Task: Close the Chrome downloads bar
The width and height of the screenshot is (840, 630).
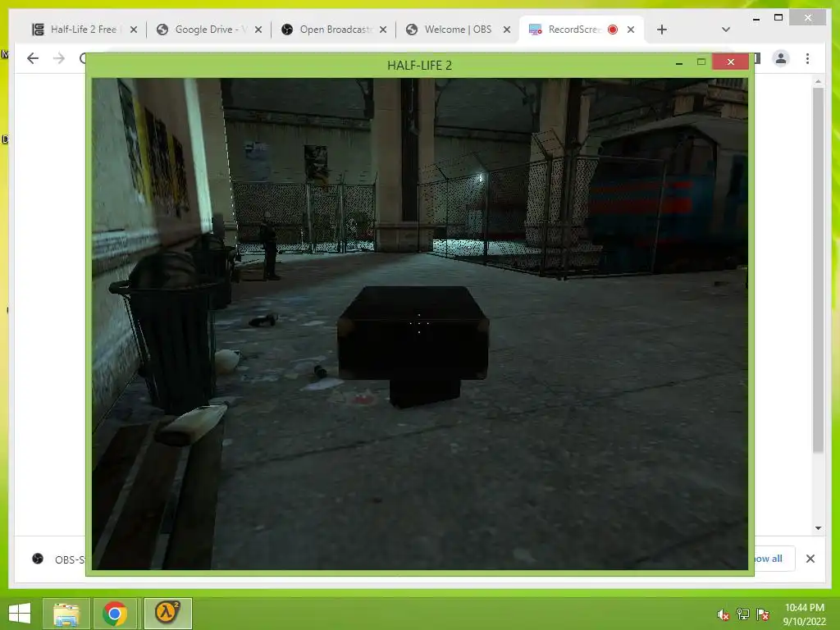Action: click(x=810, y=559)
